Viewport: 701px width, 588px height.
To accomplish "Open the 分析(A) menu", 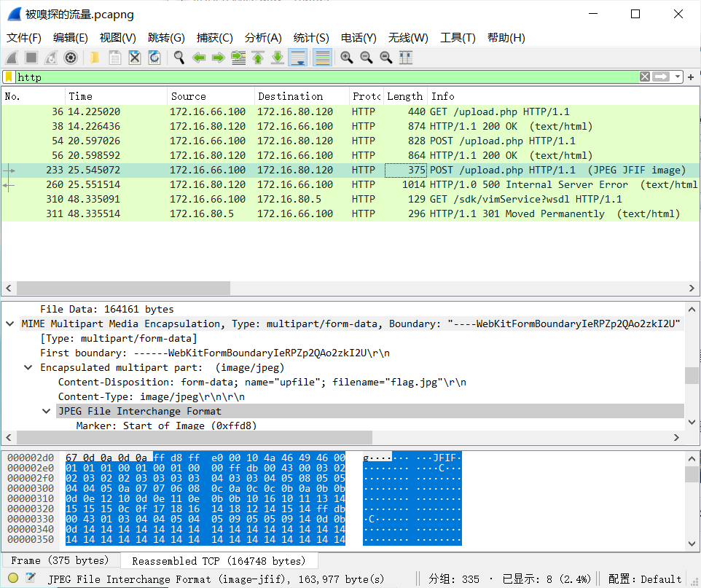I will tap(263, 38).
